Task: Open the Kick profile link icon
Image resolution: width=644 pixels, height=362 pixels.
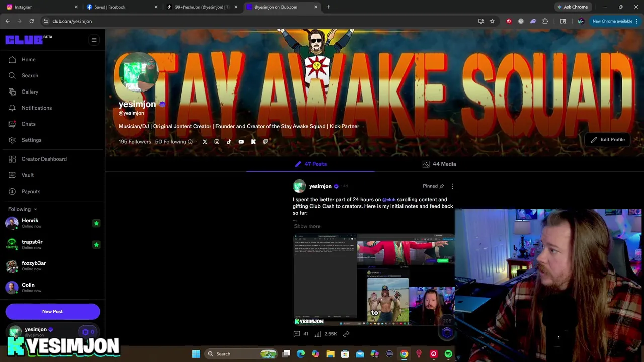Action: pos(253,142)
